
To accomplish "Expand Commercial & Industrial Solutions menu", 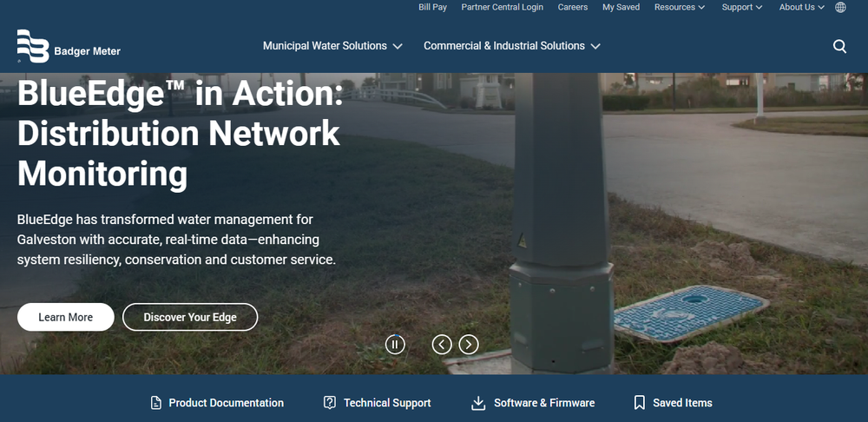I will (x=512, y=46).
